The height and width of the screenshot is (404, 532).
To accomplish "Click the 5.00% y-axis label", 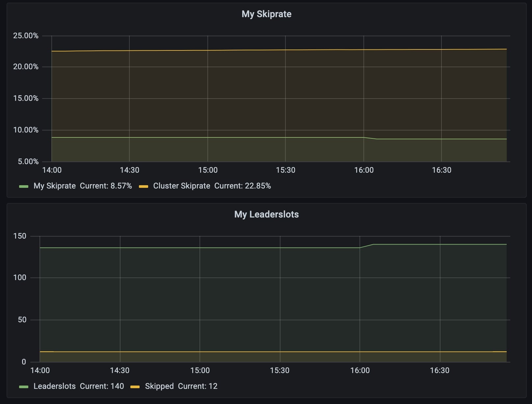I will point(28,161).
